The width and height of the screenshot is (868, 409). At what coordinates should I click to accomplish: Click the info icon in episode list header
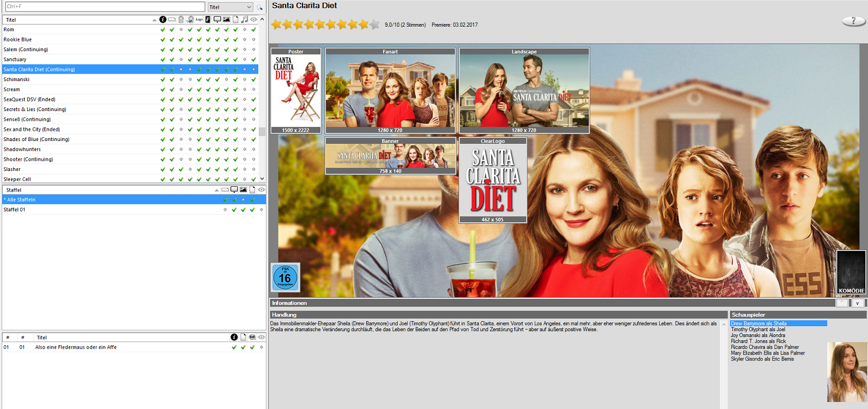234,337
